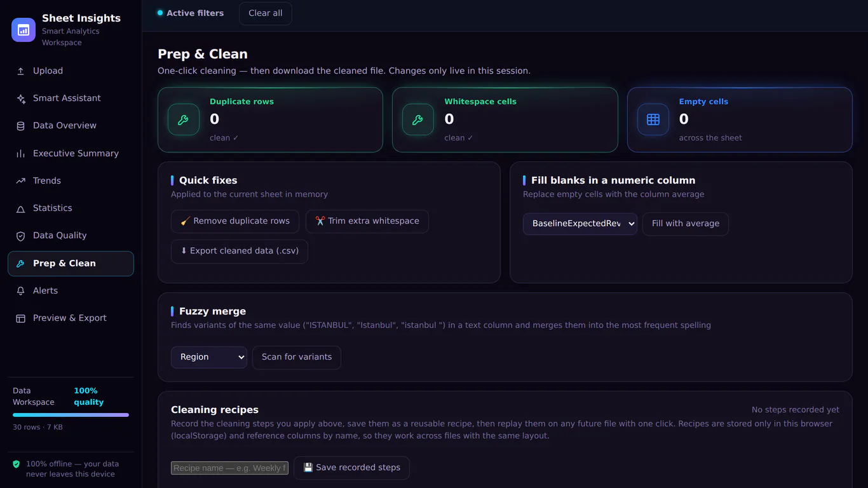Open the Trends view
The width and height of the screenshot is (868, 488).
point(71,181)
